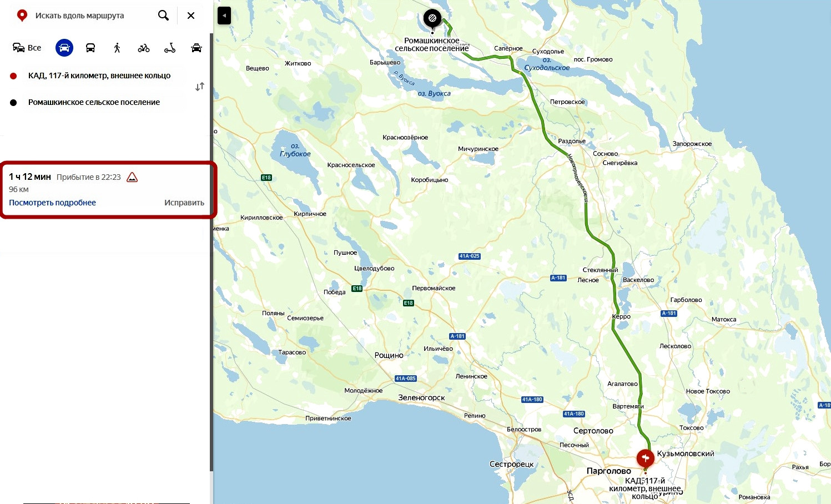Image resolution: width=831 pixels, height=504 pixels.
Task: Click the 'Семиозерье' map label
Action: pyautogui.click(x=305, y=318)
